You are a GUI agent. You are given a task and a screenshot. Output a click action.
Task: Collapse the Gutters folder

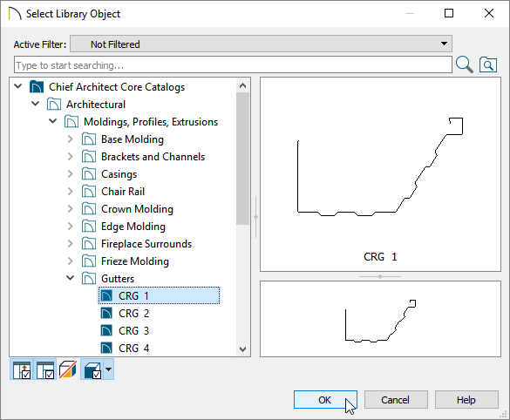[70, 278]
